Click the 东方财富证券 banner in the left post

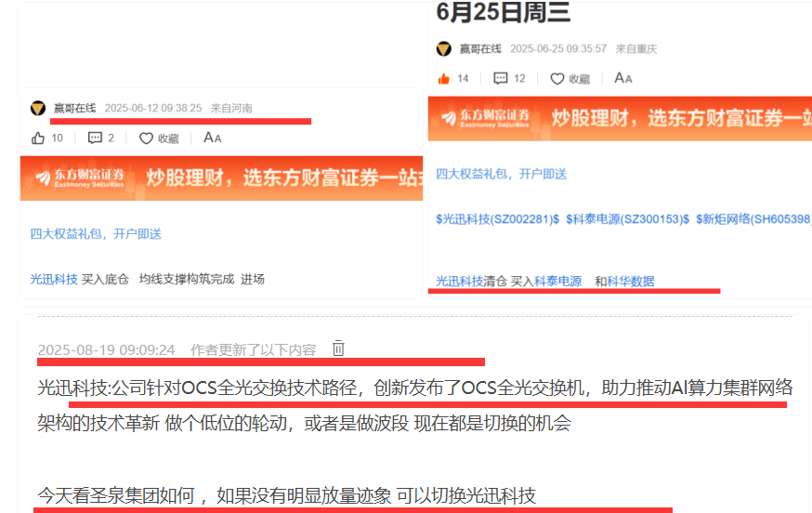coord(222,178)
